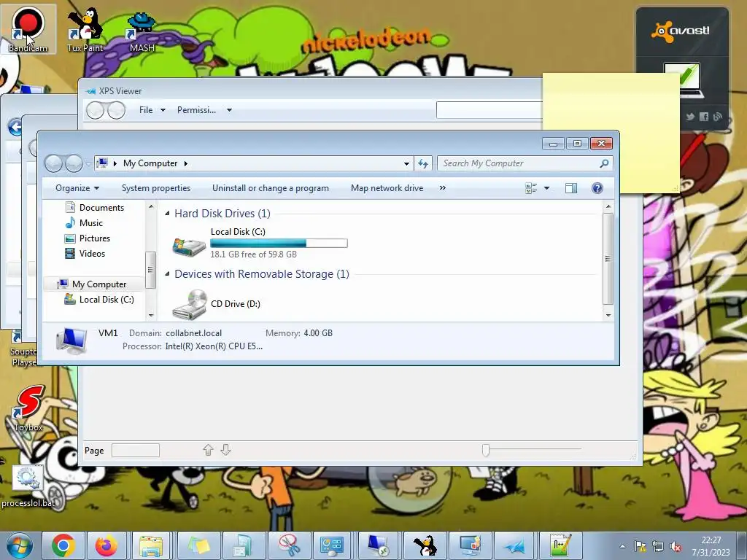Select Local Disk (C:) in navigation pane
The width and height of the screenshot is (747, 560).
[x=99, y=299]
